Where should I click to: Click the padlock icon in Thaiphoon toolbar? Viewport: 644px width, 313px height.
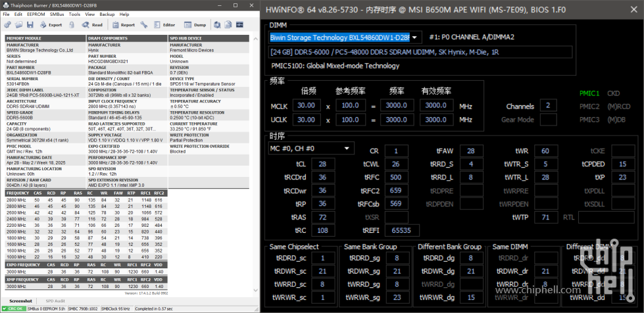point(72,24)
